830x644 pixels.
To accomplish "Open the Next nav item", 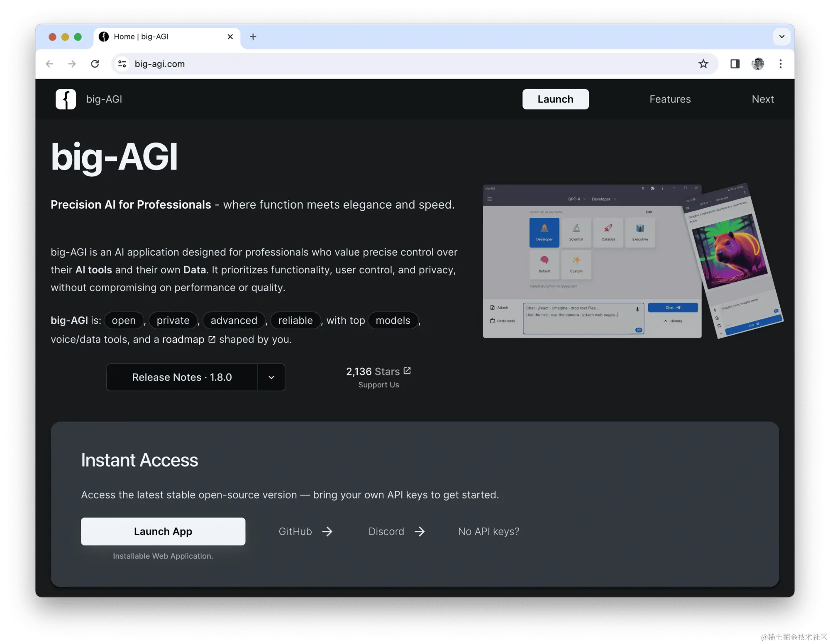I will pos(762,99).
